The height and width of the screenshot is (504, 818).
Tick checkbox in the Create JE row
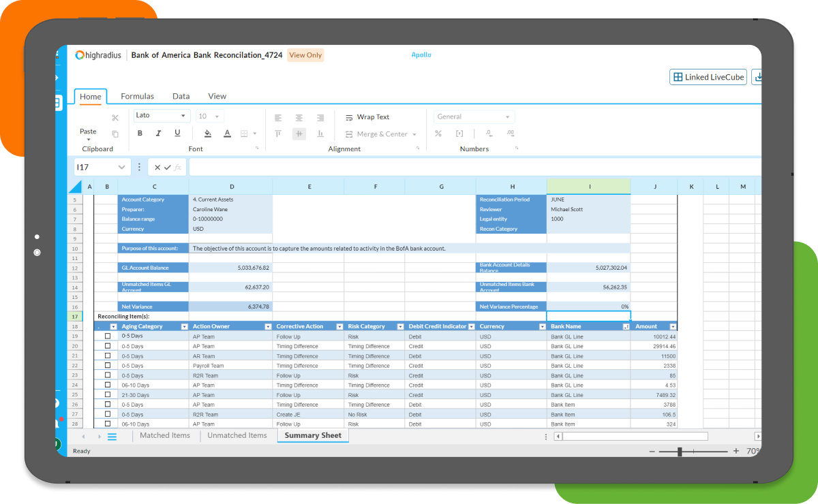point(107,414)
